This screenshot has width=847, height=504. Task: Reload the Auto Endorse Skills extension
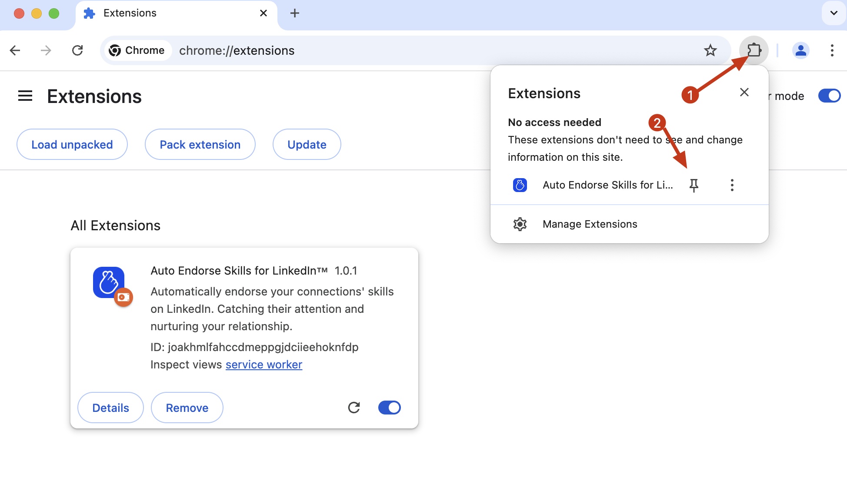[354, 408]
